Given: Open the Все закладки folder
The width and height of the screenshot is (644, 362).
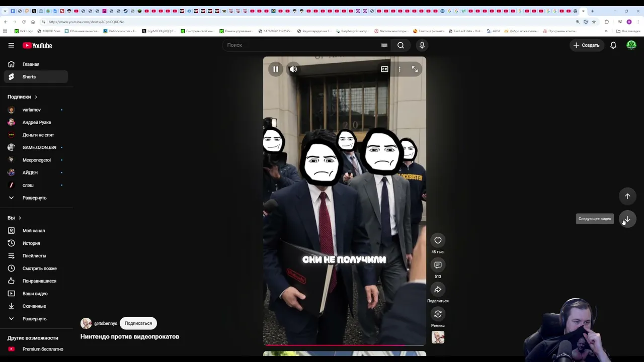Looking at the screenshot, I should pos(628,31).
